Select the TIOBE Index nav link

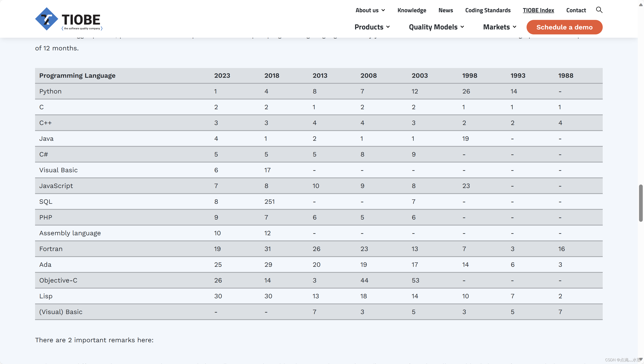pyautogui.click(x=538, y=10)
